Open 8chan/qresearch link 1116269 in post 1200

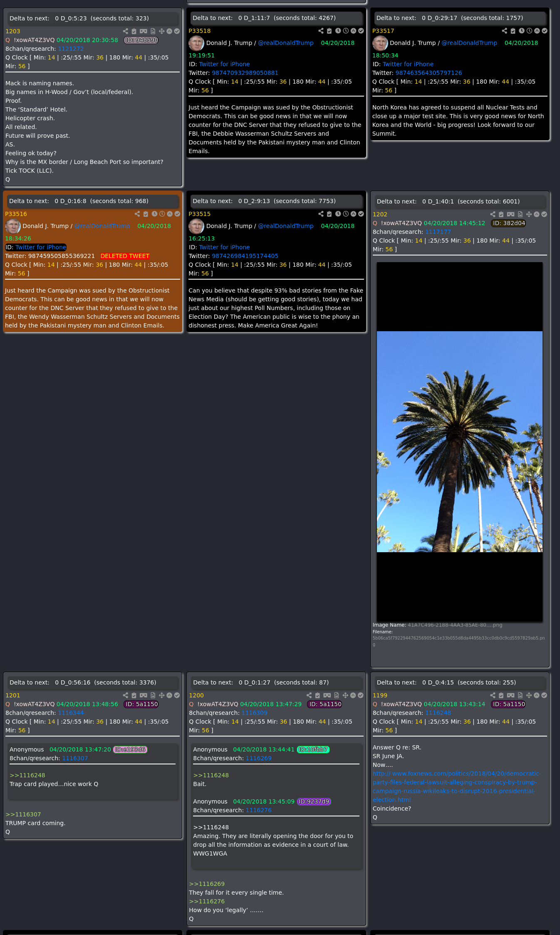coord(258,758)
